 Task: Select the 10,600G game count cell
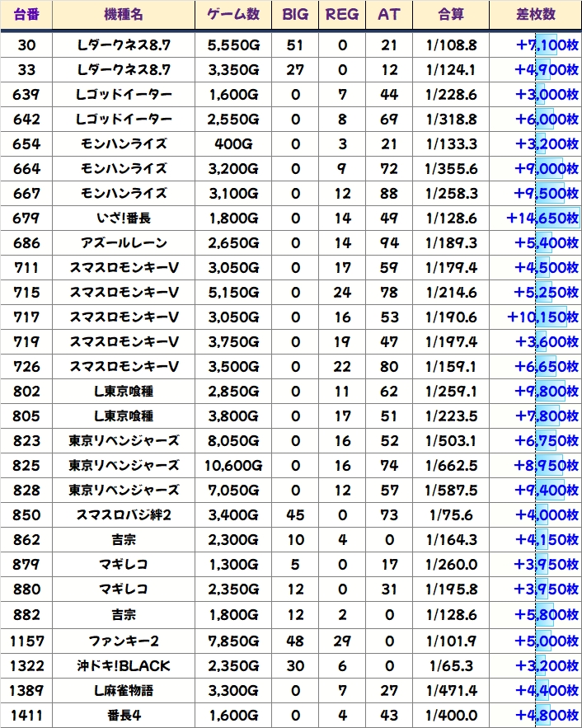[233, 466]
